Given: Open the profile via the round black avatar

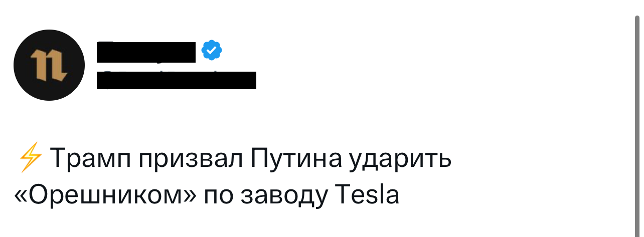Looking at the screenshot, I should 48,64.
